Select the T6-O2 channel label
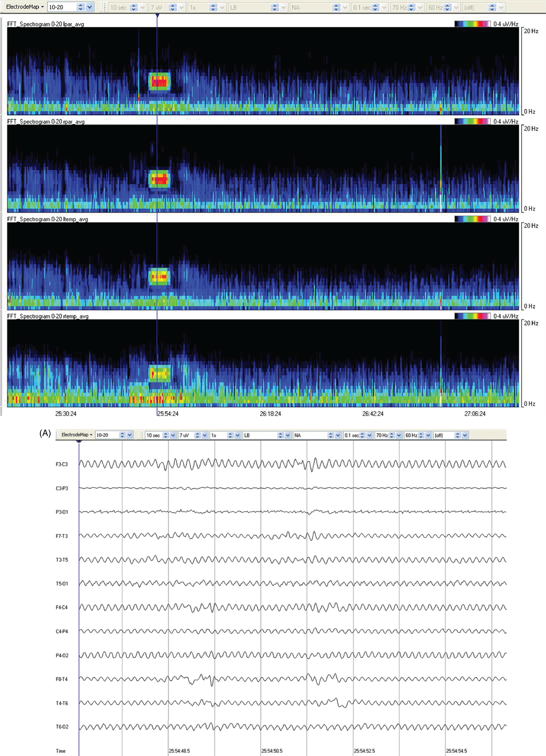546x756 pixels. pyautogui.click(x=62, y=727)
